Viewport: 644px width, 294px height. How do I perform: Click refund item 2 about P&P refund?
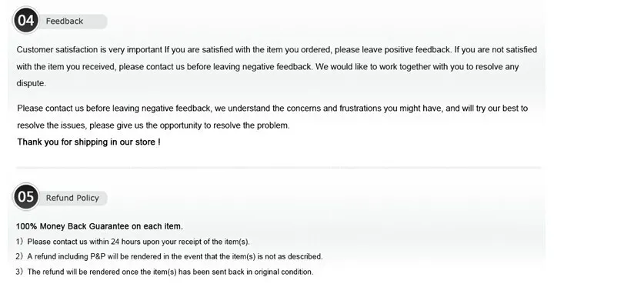click(169, 256)
